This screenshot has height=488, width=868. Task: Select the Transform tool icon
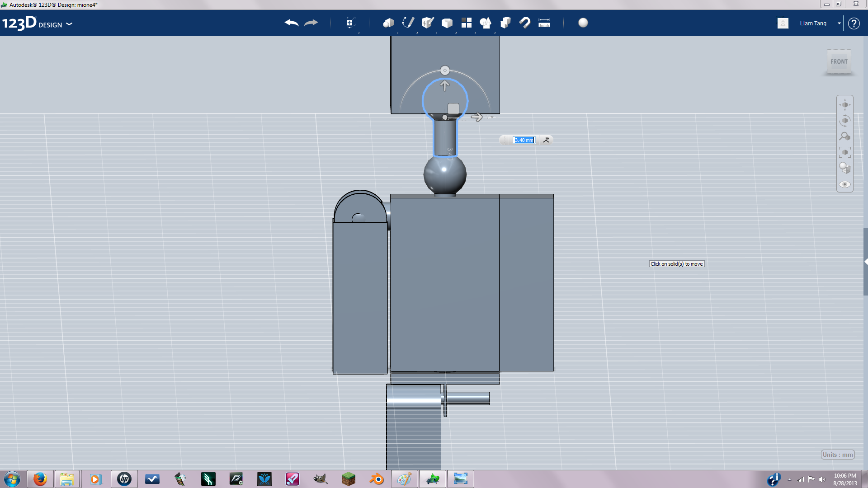pyautogui.click(x=350, y=23)
